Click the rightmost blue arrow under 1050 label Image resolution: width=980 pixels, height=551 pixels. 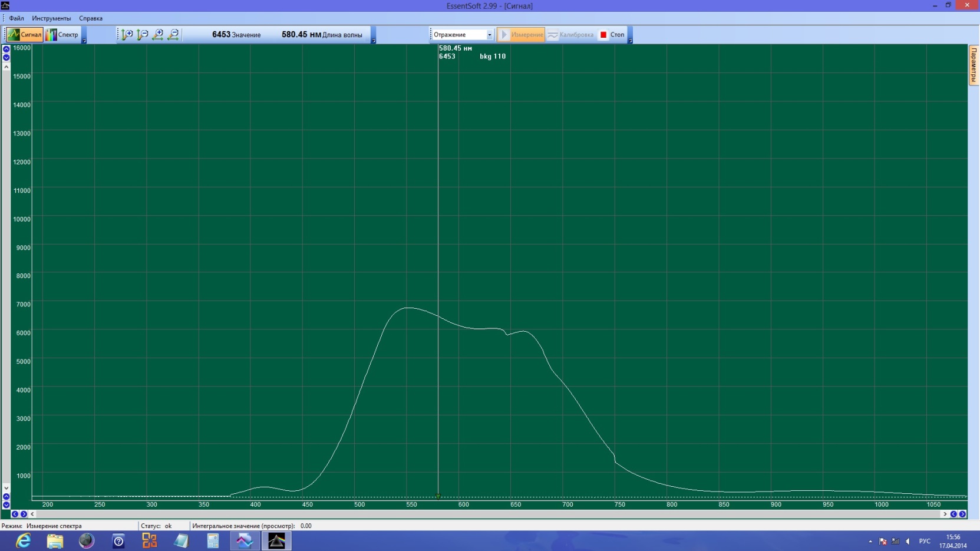click(962, 514)
